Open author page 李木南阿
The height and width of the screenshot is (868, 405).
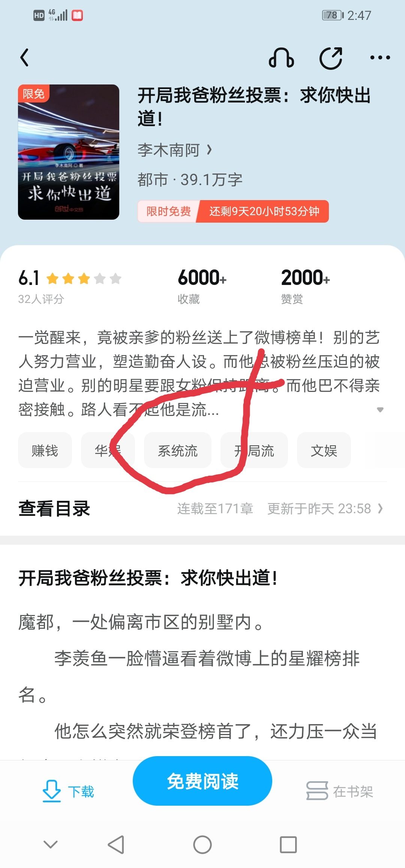[175, 150]
